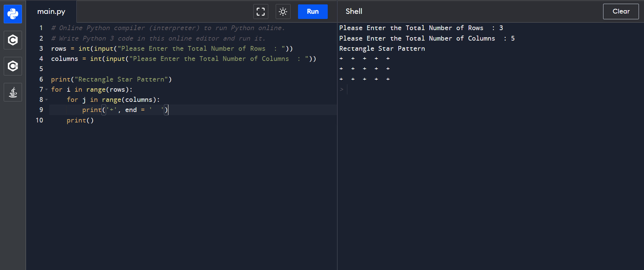Viewport: 644px width, 270px height.
Task: Collapse the outer for loop on line 7
Action: (46, 90)
